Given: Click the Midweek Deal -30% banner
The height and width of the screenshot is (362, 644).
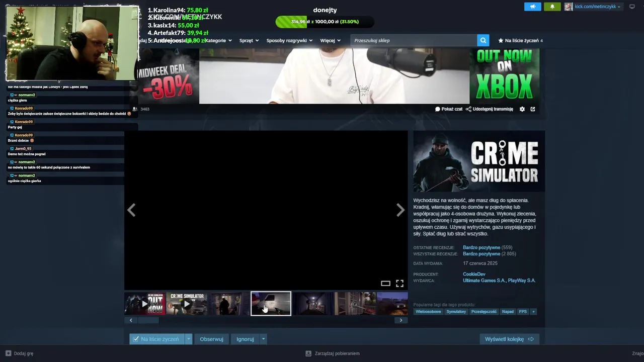Looking at the screenshot, I should (168, 76).
